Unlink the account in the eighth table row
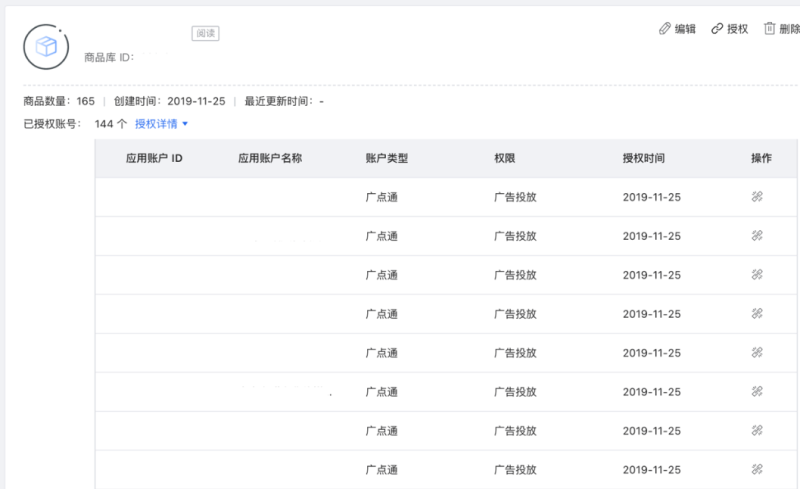The height and width of the screenshot is (489, 800). [x=757, y=469]
